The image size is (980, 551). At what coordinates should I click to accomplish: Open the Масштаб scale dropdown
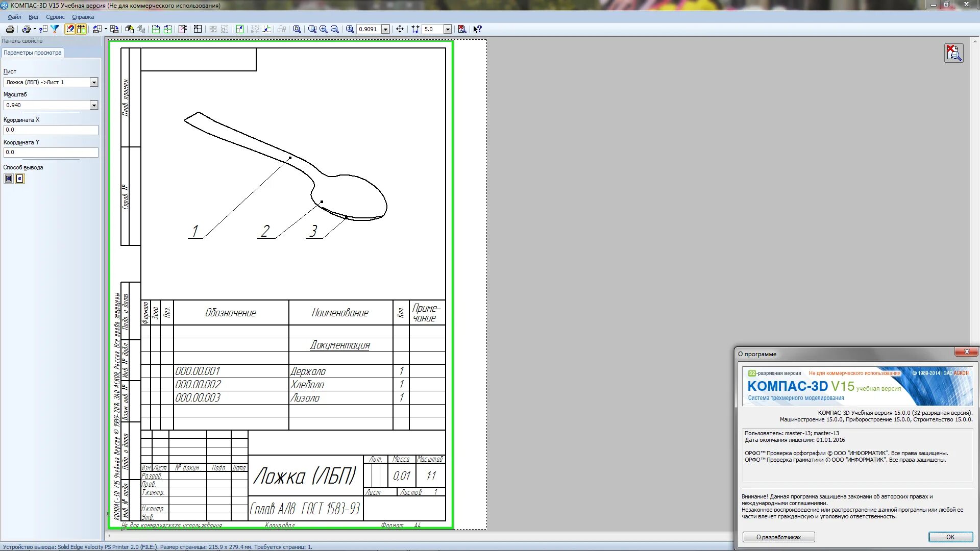[x=94, y=105]
